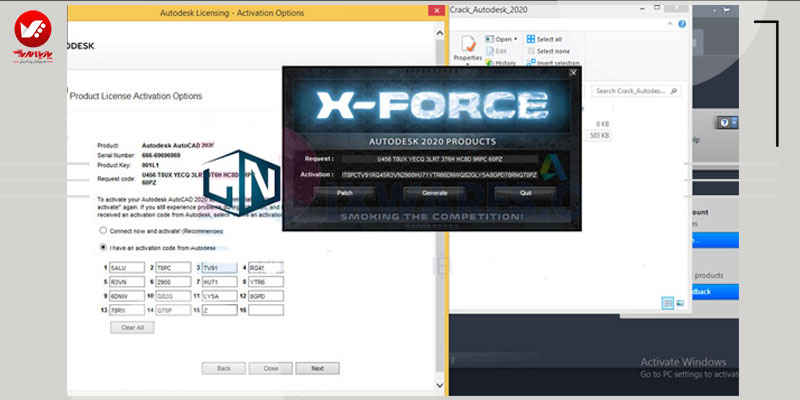The width and height of the screenshot is (800, 400).
Task: Click the Generate button in X-Force
Action: point(435,193)
